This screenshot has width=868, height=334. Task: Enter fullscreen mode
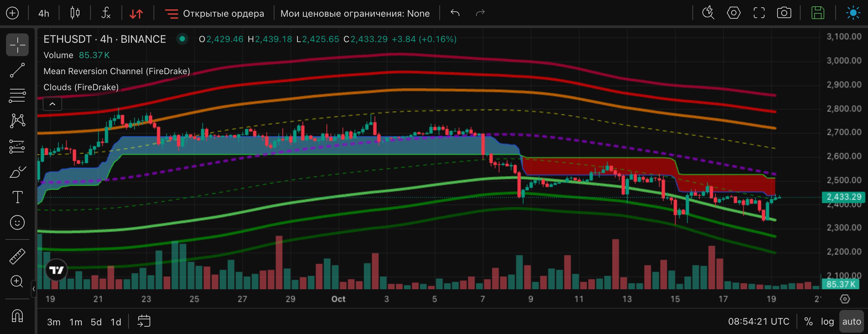759,13
